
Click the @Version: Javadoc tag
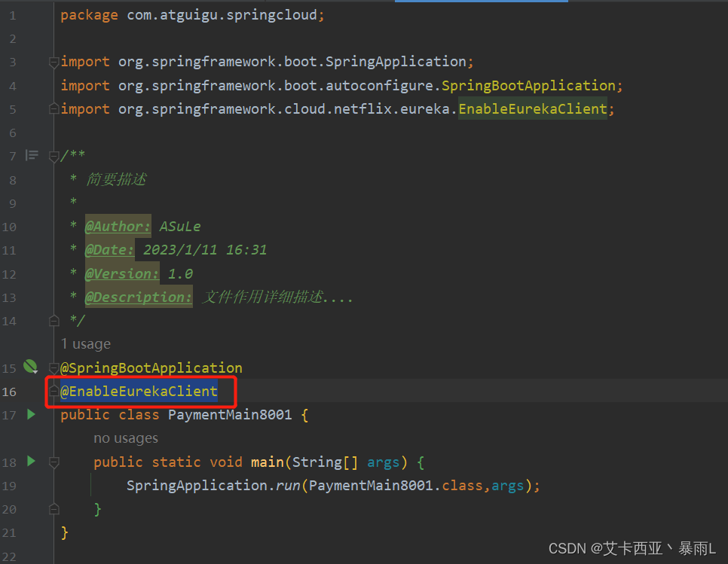tap(121, 273)
